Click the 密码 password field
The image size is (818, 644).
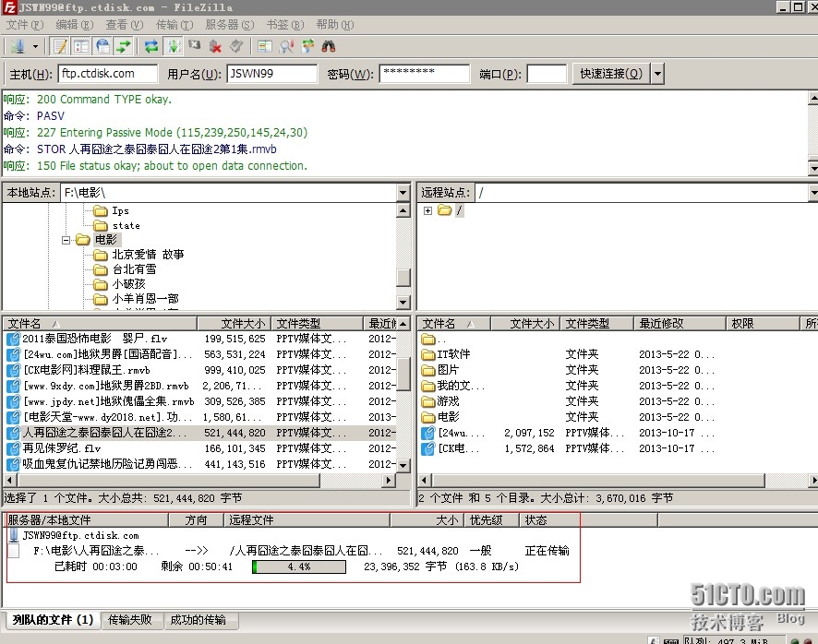pyautogui.click(x=425, y=74)
